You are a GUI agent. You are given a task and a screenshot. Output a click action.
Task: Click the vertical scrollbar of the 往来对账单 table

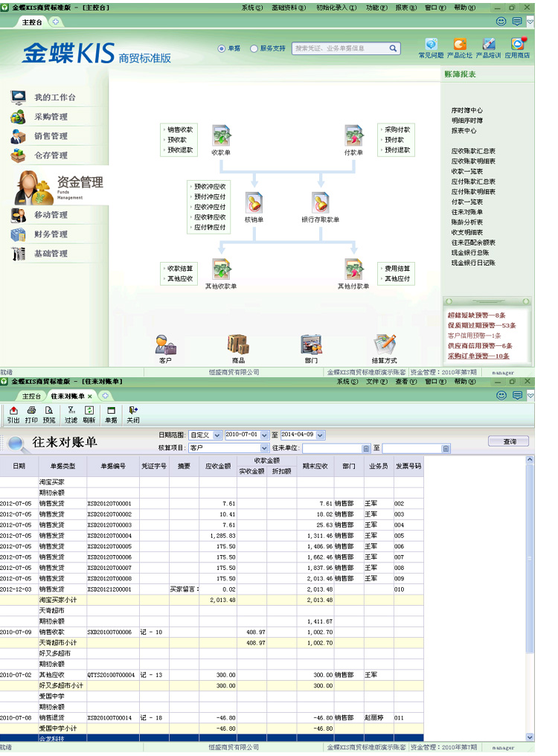click(x=530, y=558)
